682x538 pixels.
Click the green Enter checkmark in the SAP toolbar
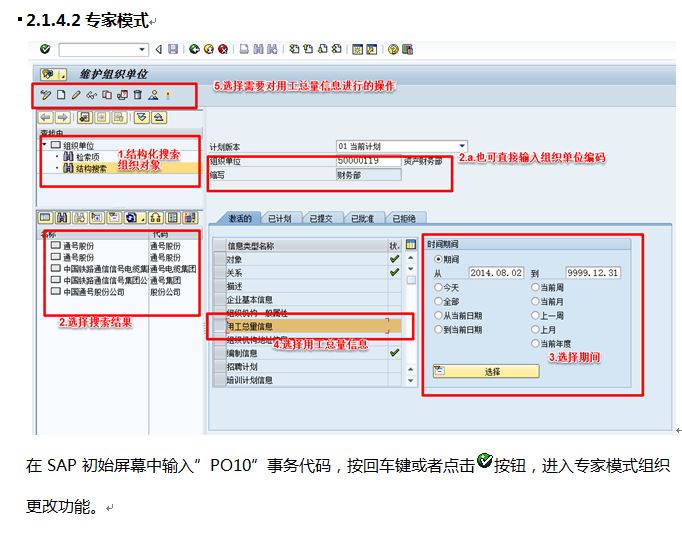pos(45,49)
